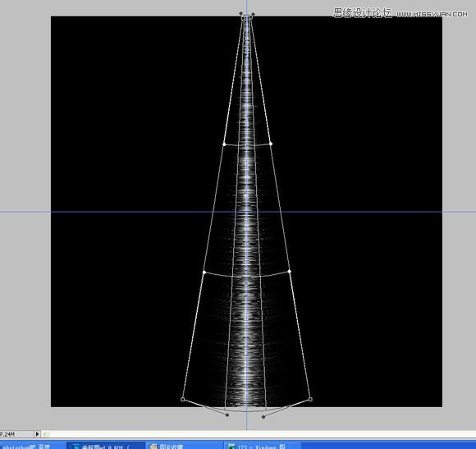This screenshot has height=449, width=476.
Task: Select the lower-right warp mesh point
Action: 290,272
